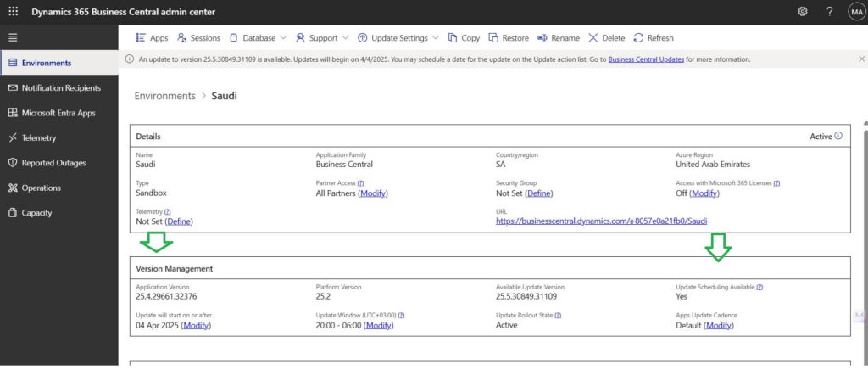Viewport: 868px width, 370px height.
Task: Open Microsoft 365 Licenses help tooltip
Action: [776, 182]
